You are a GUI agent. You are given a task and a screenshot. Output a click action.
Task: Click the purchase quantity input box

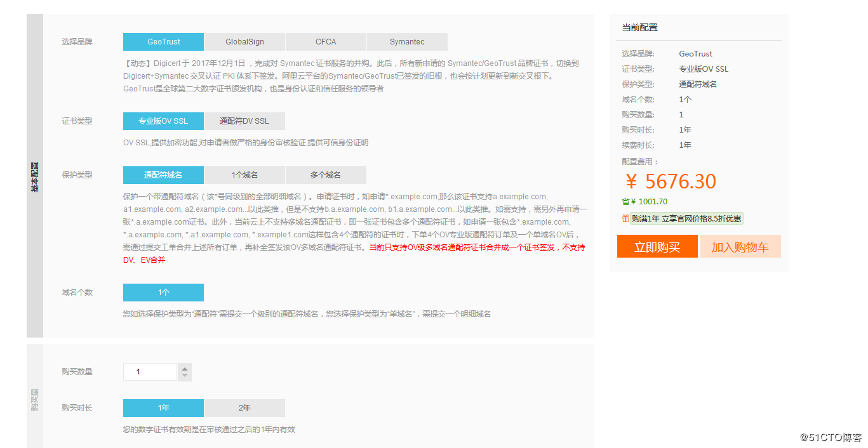coord(150,372)
